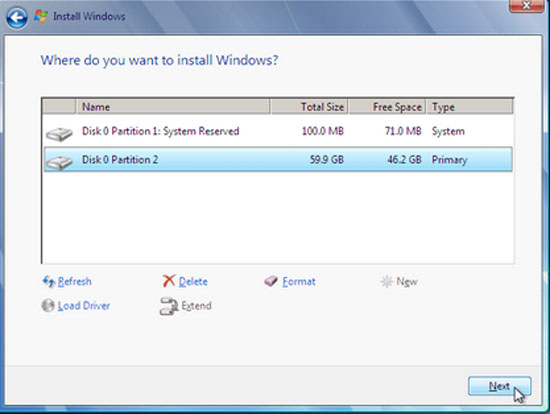Click the Primary type cell
The width and height of the screenshot is (550, 414).
(x=450, y=160)
